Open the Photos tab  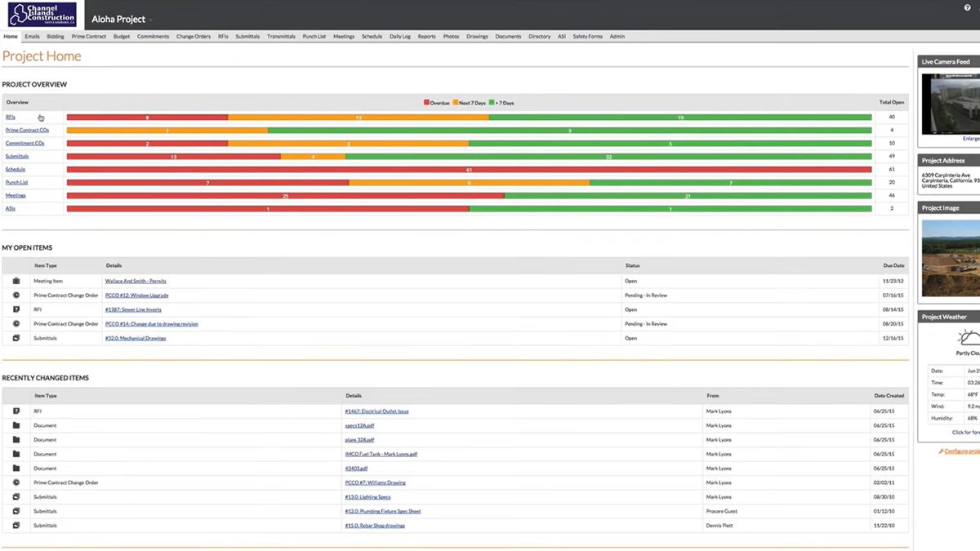tap(451, 36)
